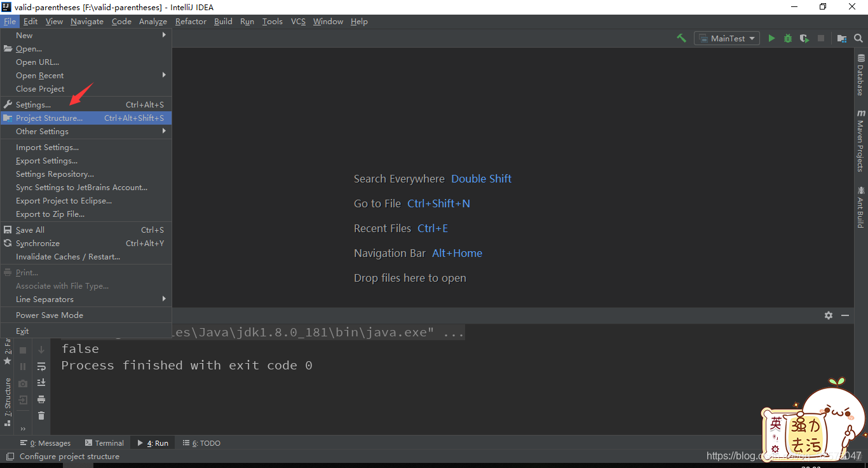
Task: Click dump threads camera icon
Action: pyautogui.click(x=23, y=383)
